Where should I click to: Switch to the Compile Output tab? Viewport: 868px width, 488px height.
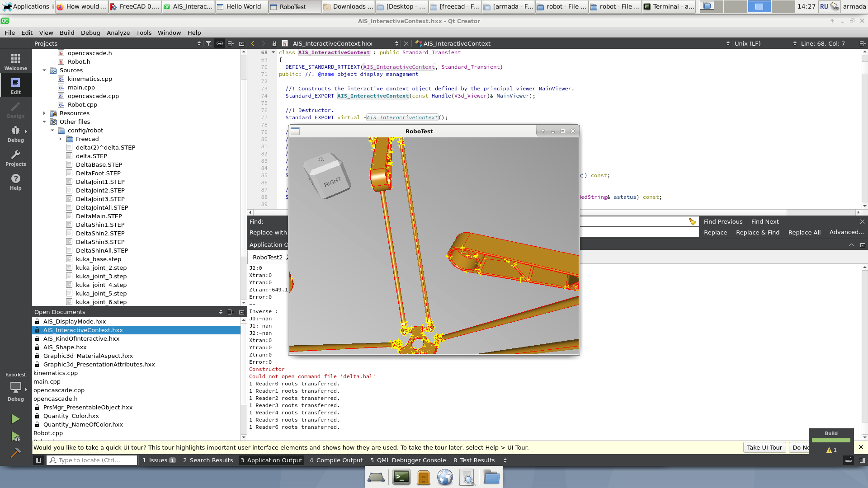(x=336, y=460)
